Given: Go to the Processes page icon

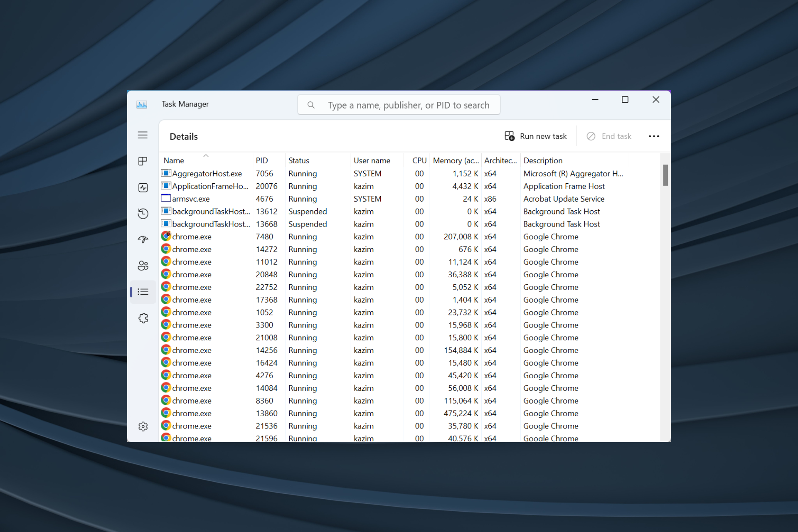Looking at the screenshot, I should 143,161.
